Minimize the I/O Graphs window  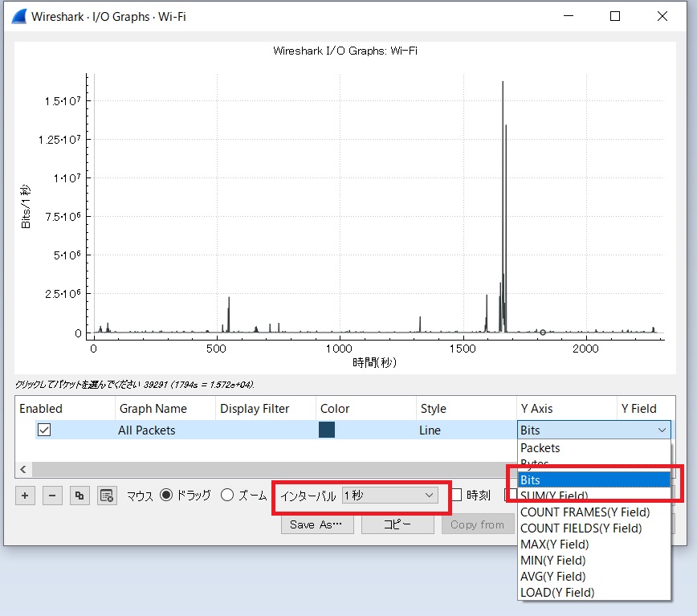(x=569, y=16)
